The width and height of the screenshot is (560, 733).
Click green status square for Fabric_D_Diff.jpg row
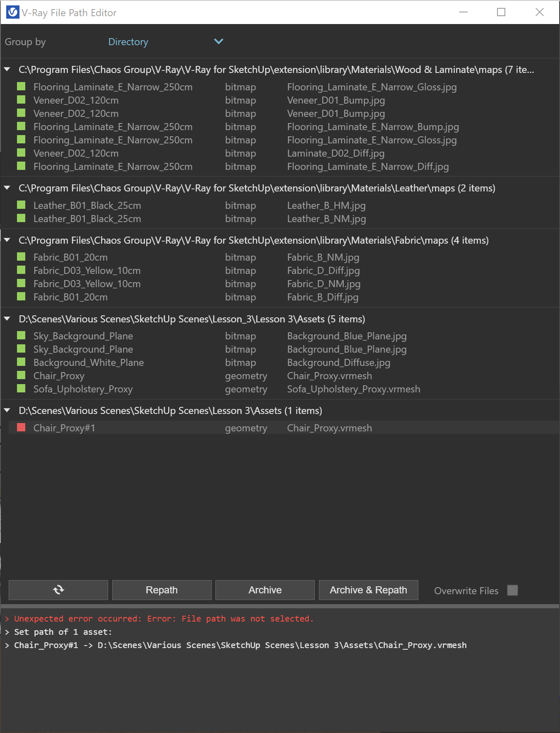21,270
